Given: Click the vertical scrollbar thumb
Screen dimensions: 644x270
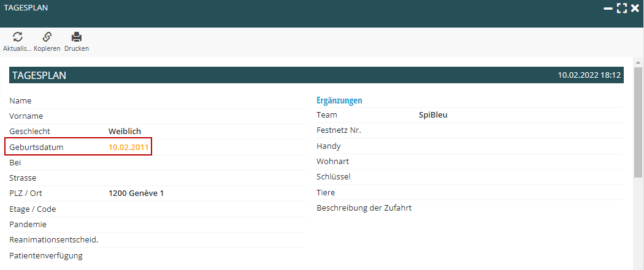Looking at the screenshot, I should coord(638,122).
